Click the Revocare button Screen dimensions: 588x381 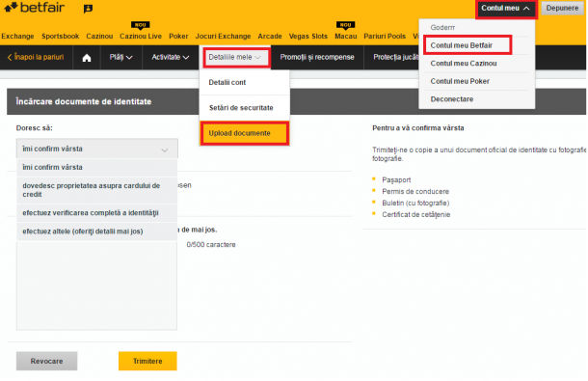[47, 361]
